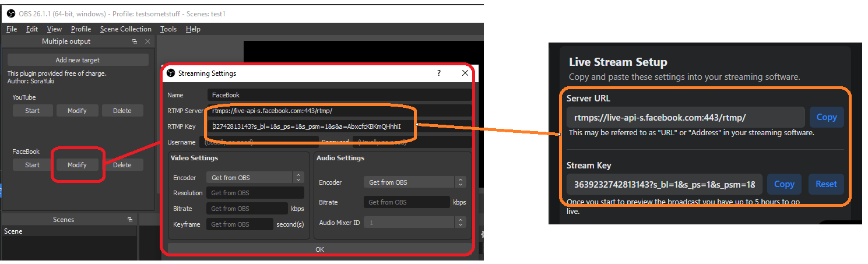868x264 pixels.
Task: Reset the Facebook Stream Key
Action: click(x=826, y=184)
